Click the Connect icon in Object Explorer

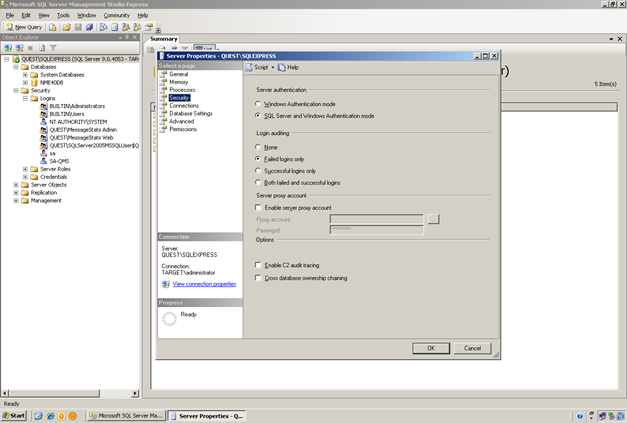tap(8, 48)
